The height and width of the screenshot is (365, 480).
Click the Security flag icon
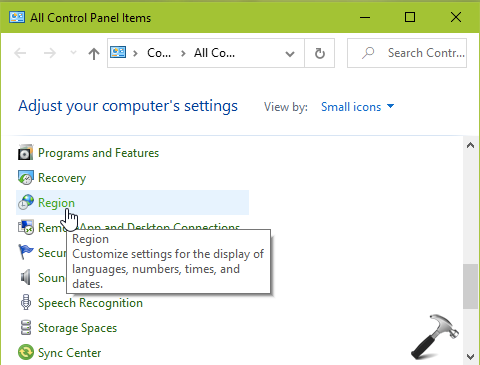26,252
